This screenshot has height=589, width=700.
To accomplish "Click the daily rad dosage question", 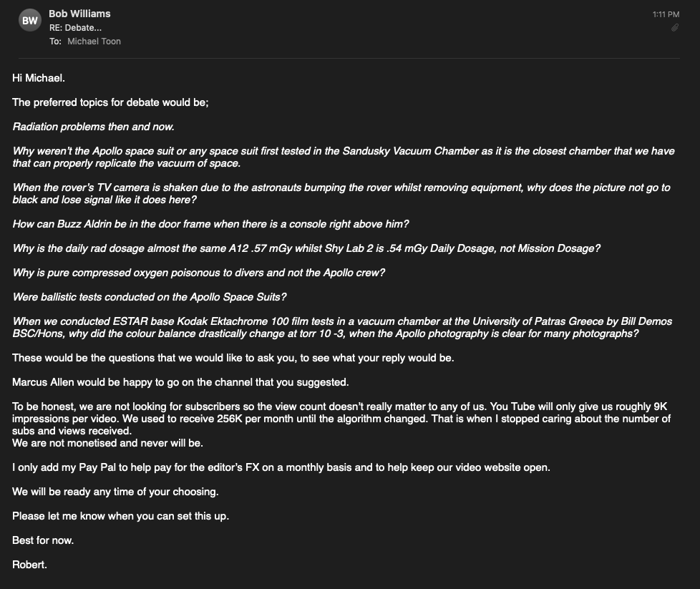I will tap(306, 248).
